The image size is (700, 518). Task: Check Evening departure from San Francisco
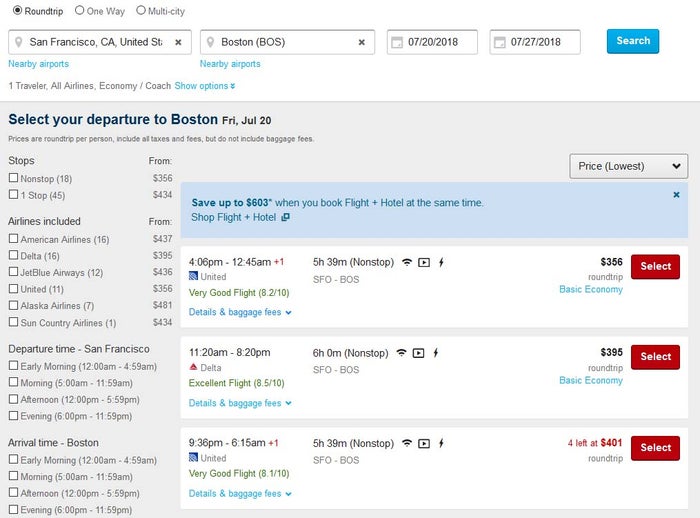(13, 415)
